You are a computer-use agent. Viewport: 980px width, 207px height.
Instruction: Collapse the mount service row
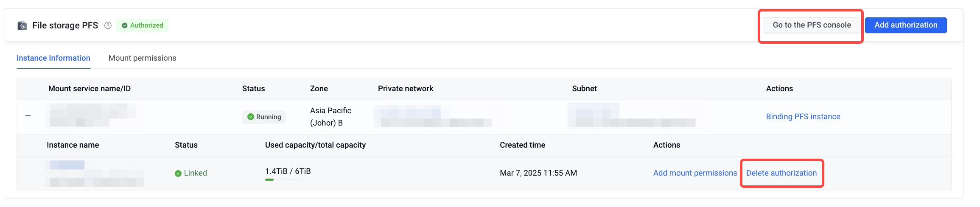pos(28,116)
